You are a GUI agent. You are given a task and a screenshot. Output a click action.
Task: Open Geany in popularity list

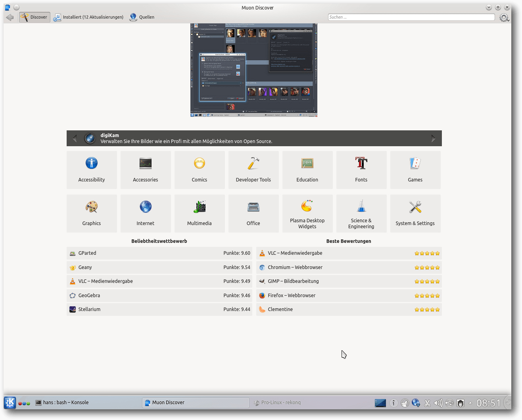[x=159, y=267]
